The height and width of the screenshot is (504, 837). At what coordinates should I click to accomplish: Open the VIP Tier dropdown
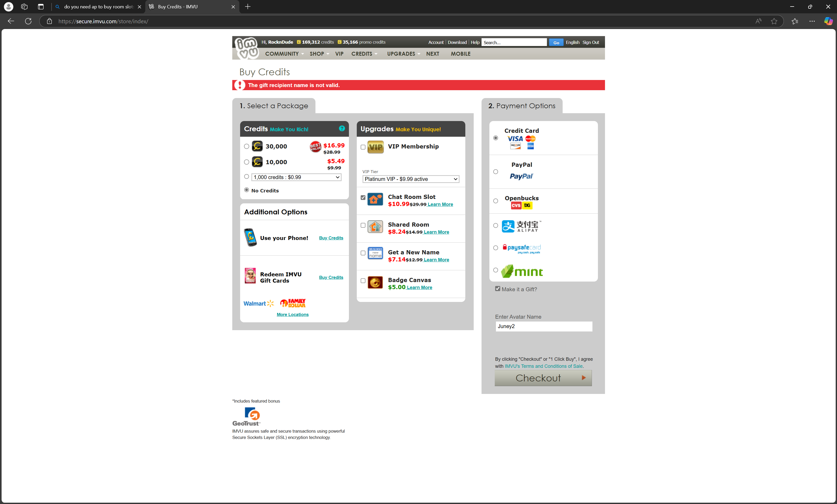[411, 179]
